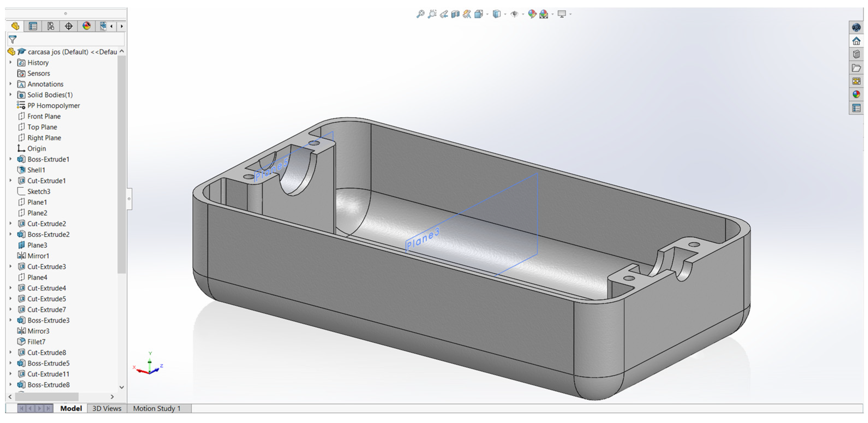Open the Display Style dropdown arrow

point(505,14)
